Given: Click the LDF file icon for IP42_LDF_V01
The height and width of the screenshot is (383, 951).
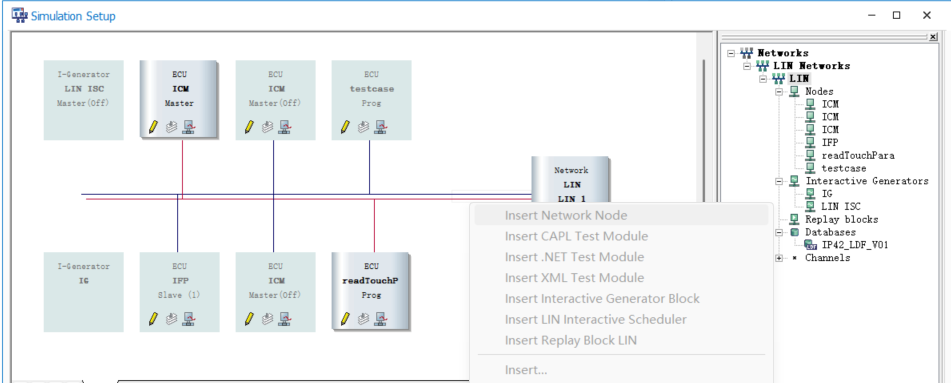Looking at the screenshot, I should 811,245.
